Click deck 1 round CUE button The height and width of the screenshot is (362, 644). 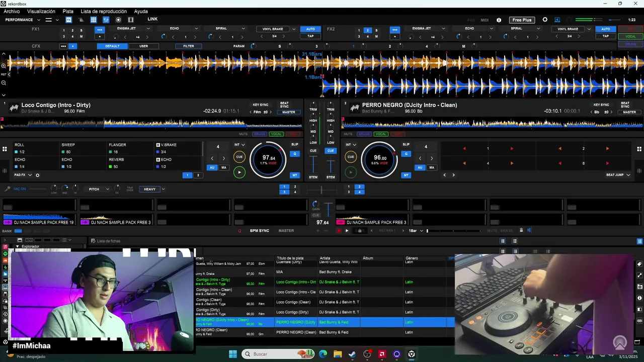coord(239,157)
